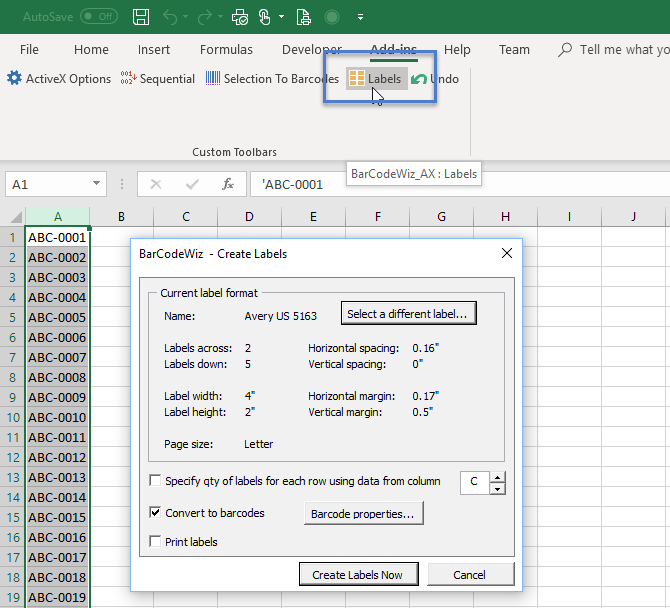Click the Letter page size value
This screenshot has width=670, height=608.
click(259, 444)
